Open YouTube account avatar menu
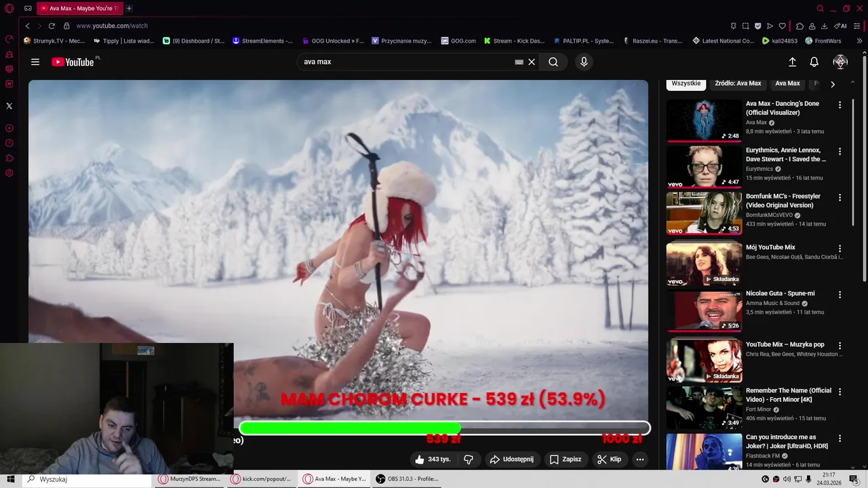 (x=840, y=62)
